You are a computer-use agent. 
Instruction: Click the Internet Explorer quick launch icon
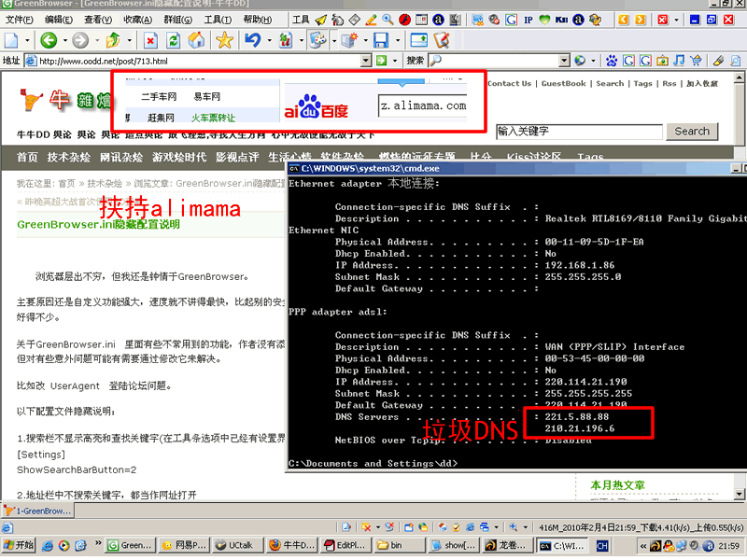48,546
